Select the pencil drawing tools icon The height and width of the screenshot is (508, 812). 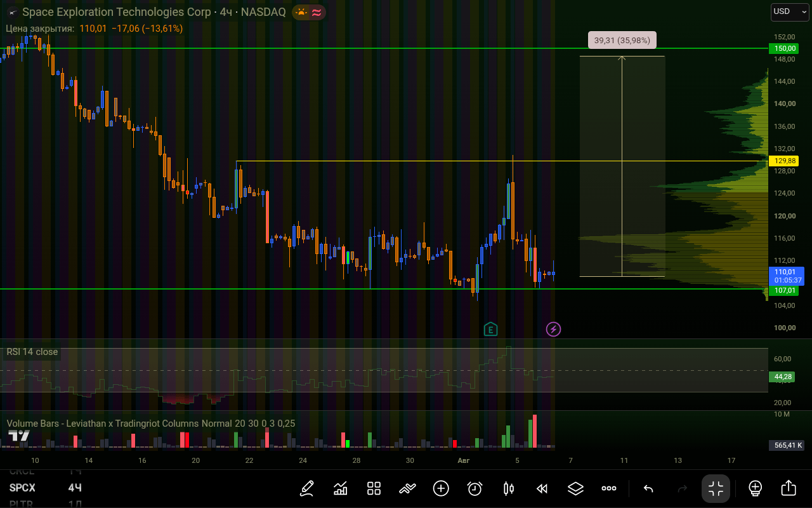(x=307, y=488)
